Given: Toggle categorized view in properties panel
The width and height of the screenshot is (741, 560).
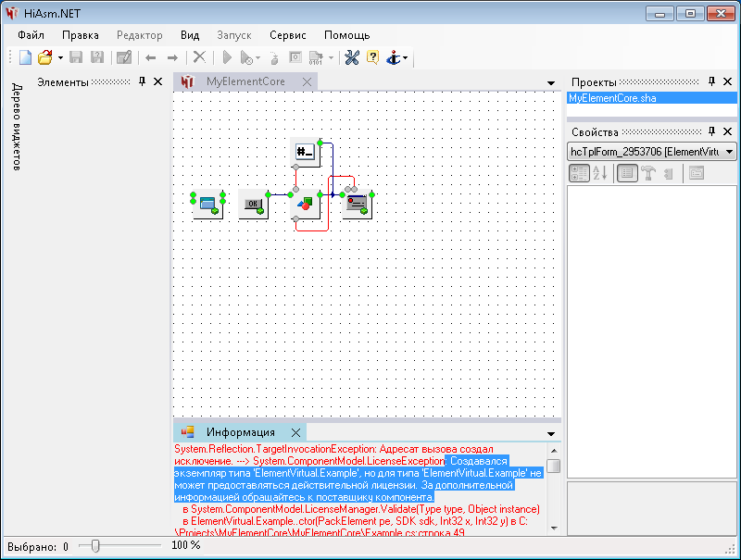Looking at the screenshot, I should point(579,173).
